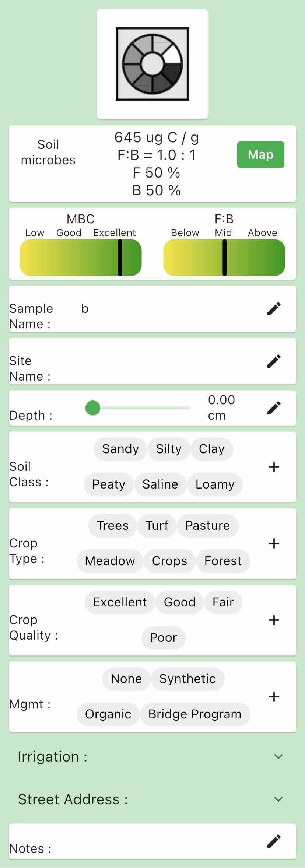Image resolution: width=305 pixels, height=868 pixels.
Task: Add a Crop Quality option with plus
Action: tap(274, 620)
